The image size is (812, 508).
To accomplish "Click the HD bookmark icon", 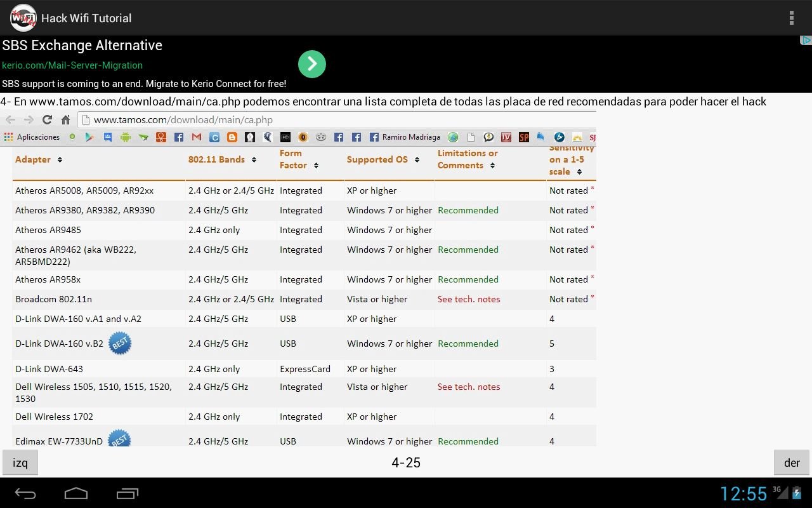I will [285, 137].
